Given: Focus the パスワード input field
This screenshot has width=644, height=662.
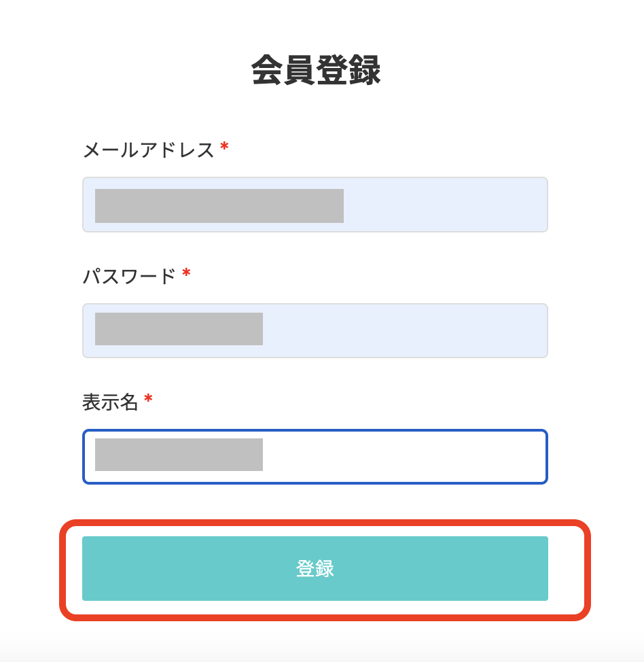Looking at the screenshot, I should 315,330.
